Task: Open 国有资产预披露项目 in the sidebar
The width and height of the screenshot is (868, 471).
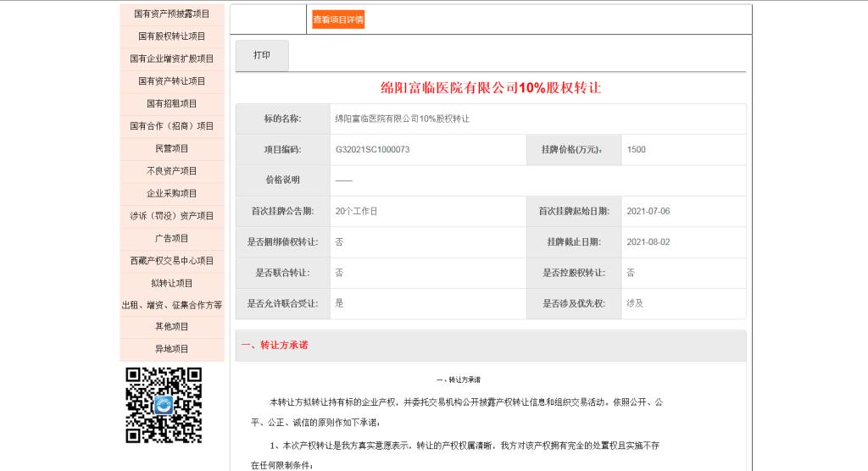Action: click(x=172, y=14)
